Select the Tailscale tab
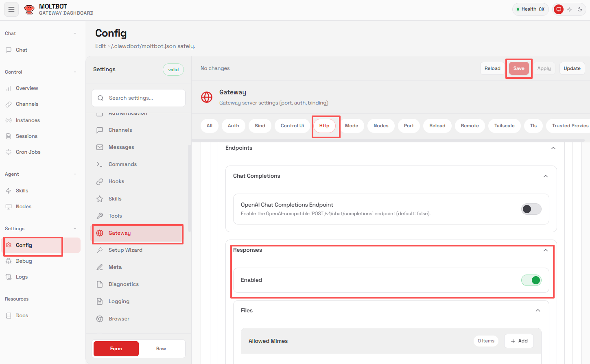Screen dimensions: 590x364 [x=505, y=126]
